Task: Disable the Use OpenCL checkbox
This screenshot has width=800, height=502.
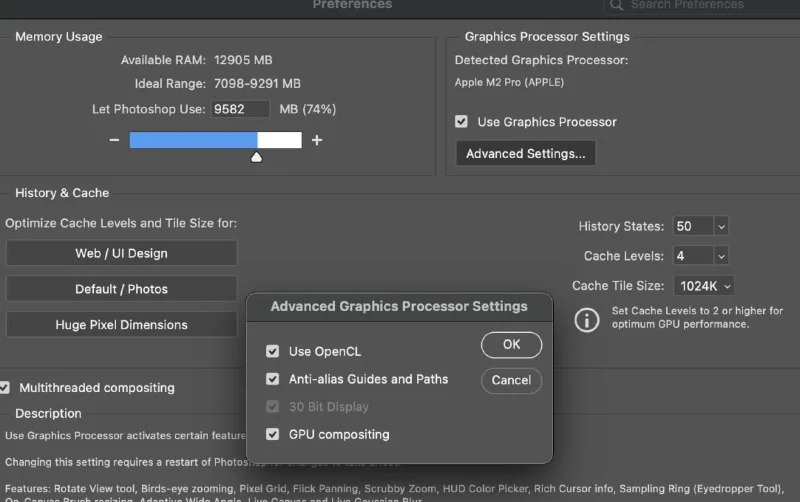Action: tap(272, 352)
